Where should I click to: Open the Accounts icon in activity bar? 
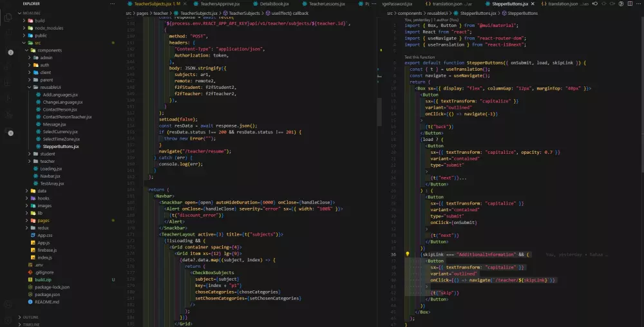point(8,304)
